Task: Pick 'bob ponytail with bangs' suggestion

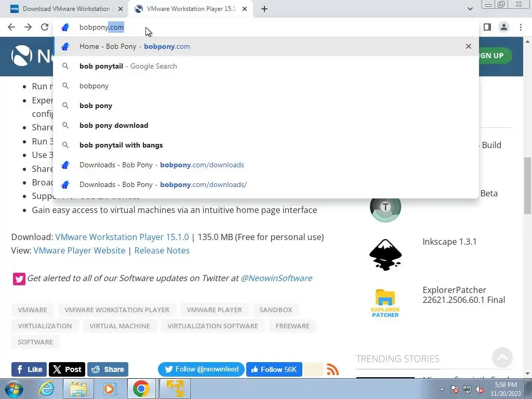Action: click(x=266, y=145)
